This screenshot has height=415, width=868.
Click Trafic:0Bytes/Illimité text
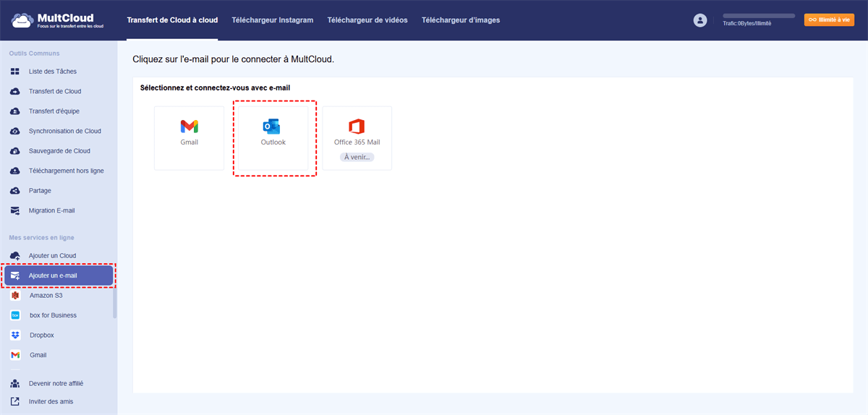[747, 24]
